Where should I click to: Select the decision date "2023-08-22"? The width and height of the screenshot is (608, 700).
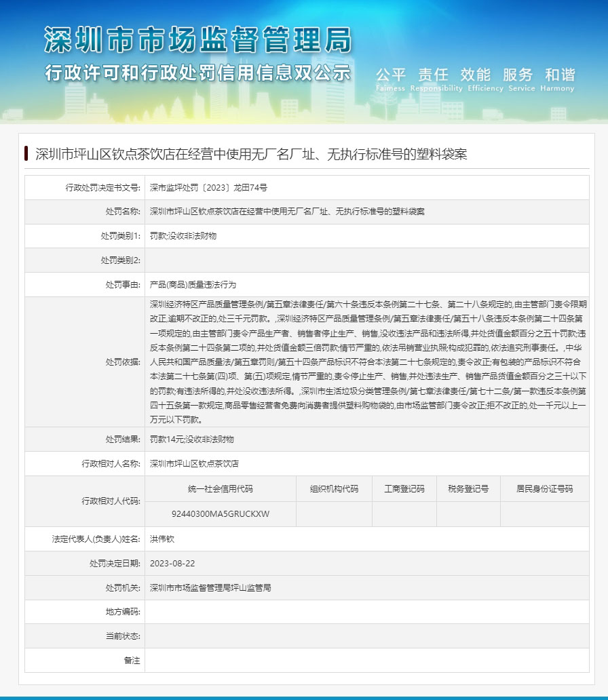[x=172, y=564]
